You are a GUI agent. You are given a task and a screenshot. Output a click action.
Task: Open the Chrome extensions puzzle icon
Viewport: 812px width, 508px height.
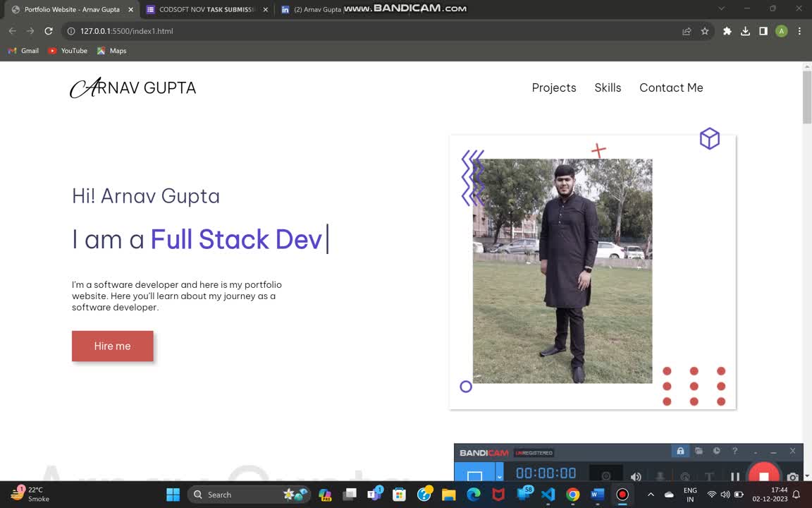point(727,31)
